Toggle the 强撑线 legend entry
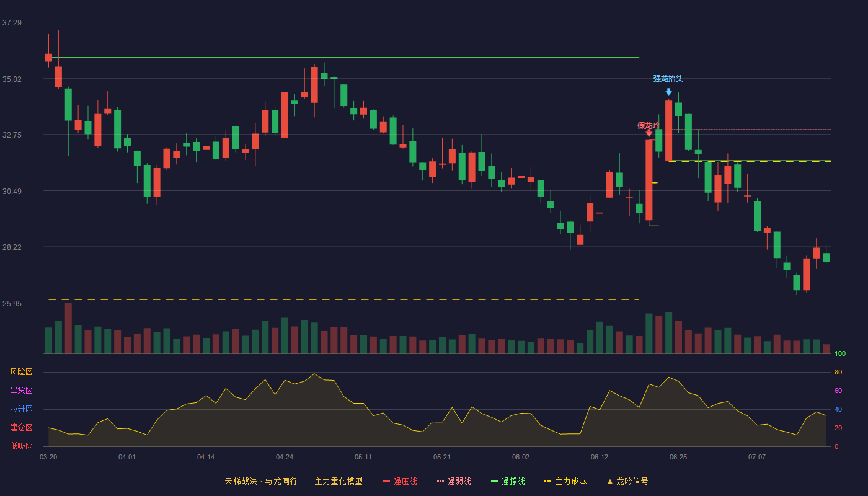 tap(508, 481)
